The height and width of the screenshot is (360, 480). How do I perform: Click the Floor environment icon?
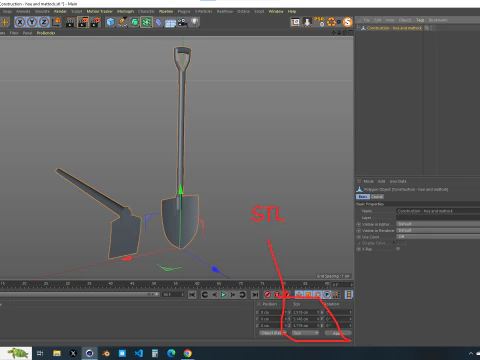[170, 23]
